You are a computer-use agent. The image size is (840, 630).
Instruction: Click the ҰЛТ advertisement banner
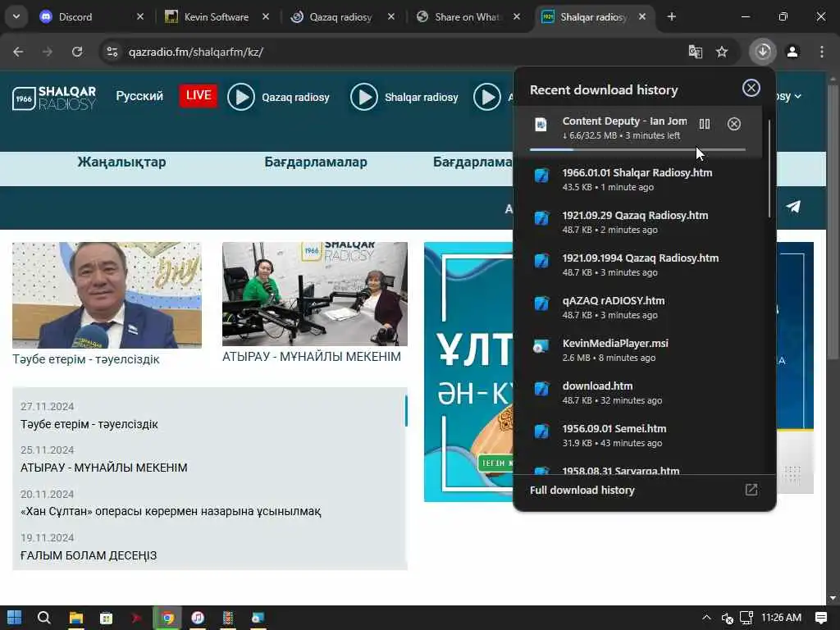[x=468, y=372]
